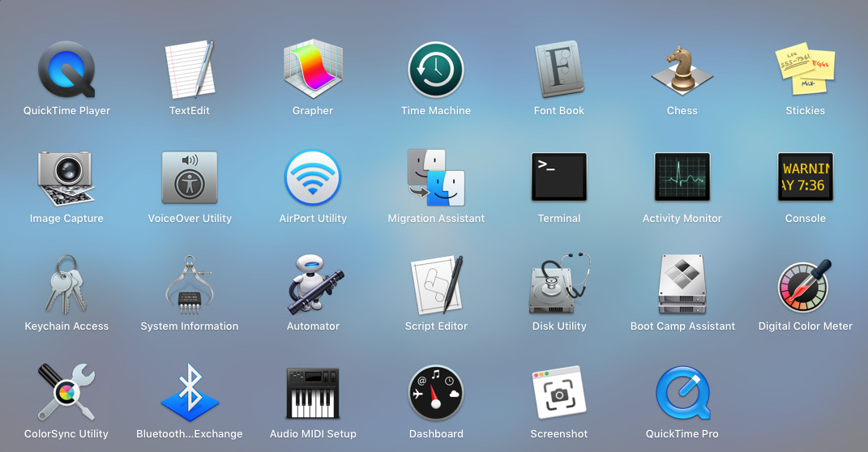Select the AirPort Utility icon

pos(313,177)
